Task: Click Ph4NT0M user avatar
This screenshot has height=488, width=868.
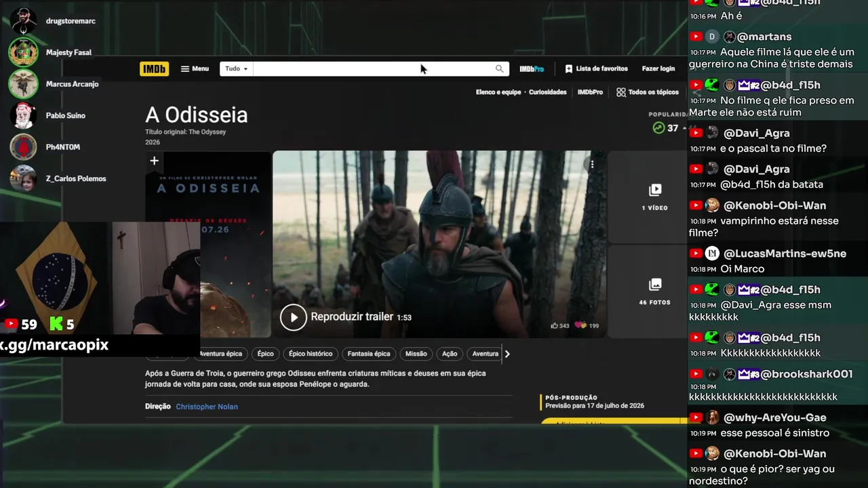Action: pyautogui.click(x=23, y=147)
